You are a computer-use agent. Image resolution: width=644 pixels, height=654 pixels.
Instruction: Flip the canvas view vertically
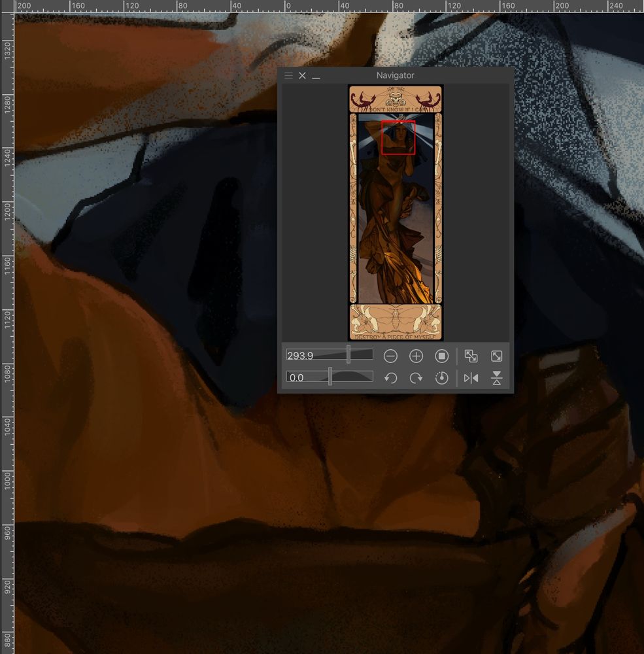[x=496, y=378]
